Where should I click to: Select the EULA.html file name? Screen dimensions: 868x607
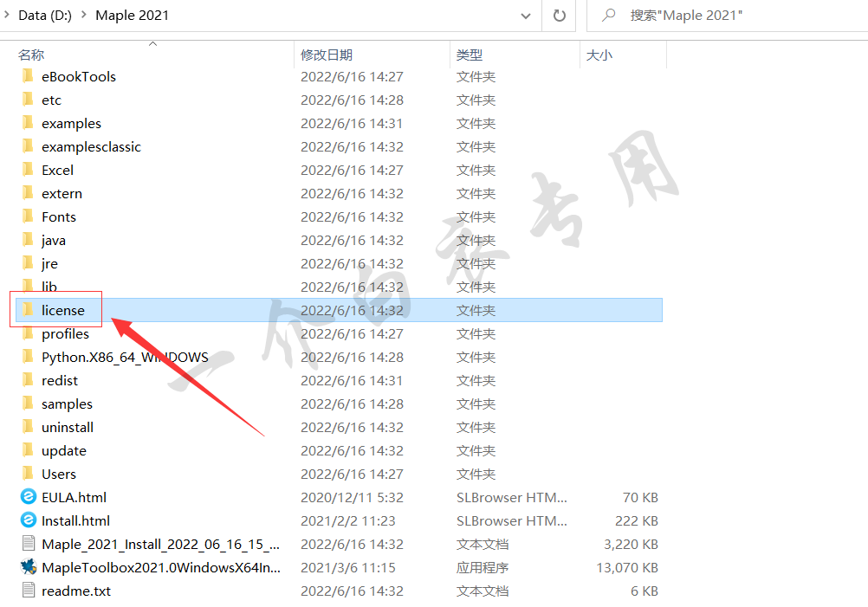tap(74, 497)
